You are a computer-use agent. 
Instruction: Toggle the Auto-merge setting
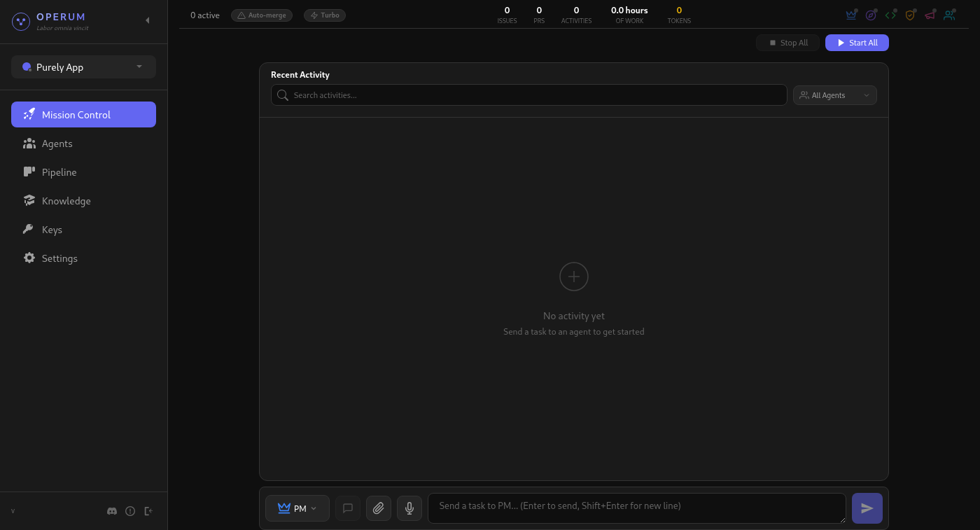(x=261, y=15)
